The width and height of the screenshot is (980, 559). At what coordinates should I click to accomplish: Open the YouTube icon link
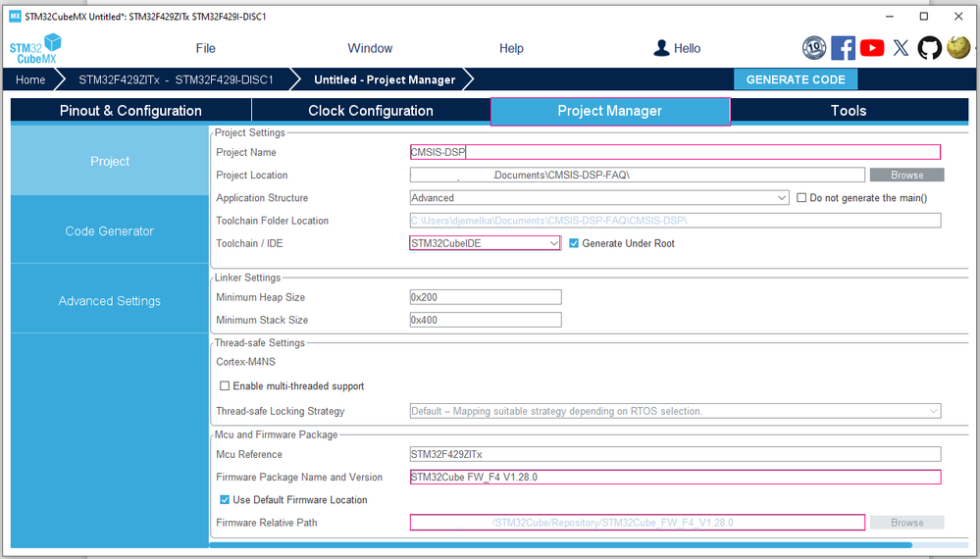(x=872, y=48)
